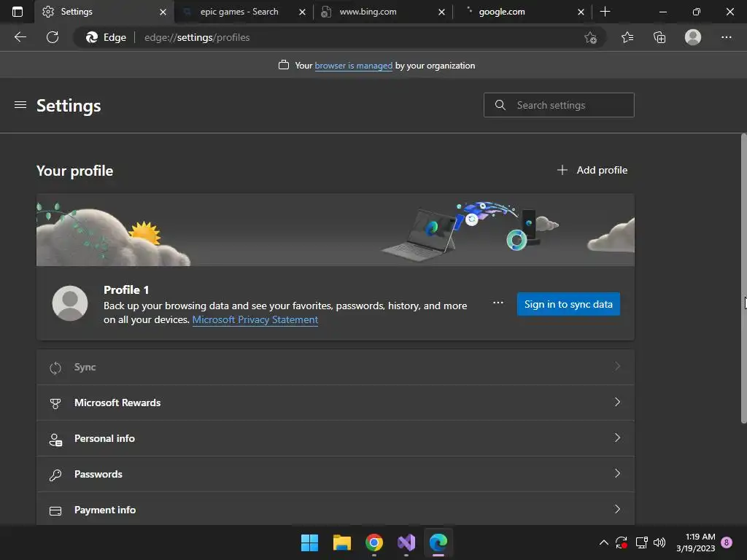Image resolution: width=747 pixels, height=560 pixels.
Task: Expand the Sync row chevron
Action: (x=617, y=366)
